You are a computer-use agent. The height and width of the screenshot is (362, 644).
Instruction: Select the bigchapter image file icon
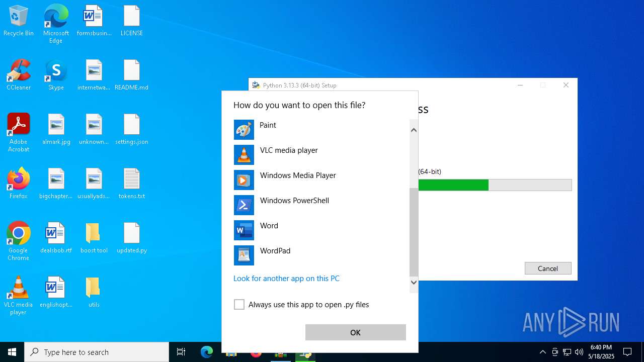[x=56, y=184]
